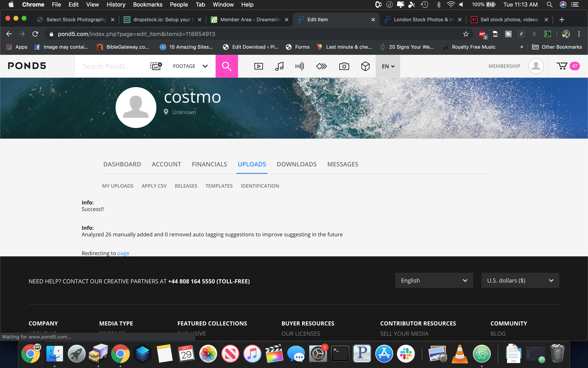
Task: Go back to previous page
Action: (9, 34)
